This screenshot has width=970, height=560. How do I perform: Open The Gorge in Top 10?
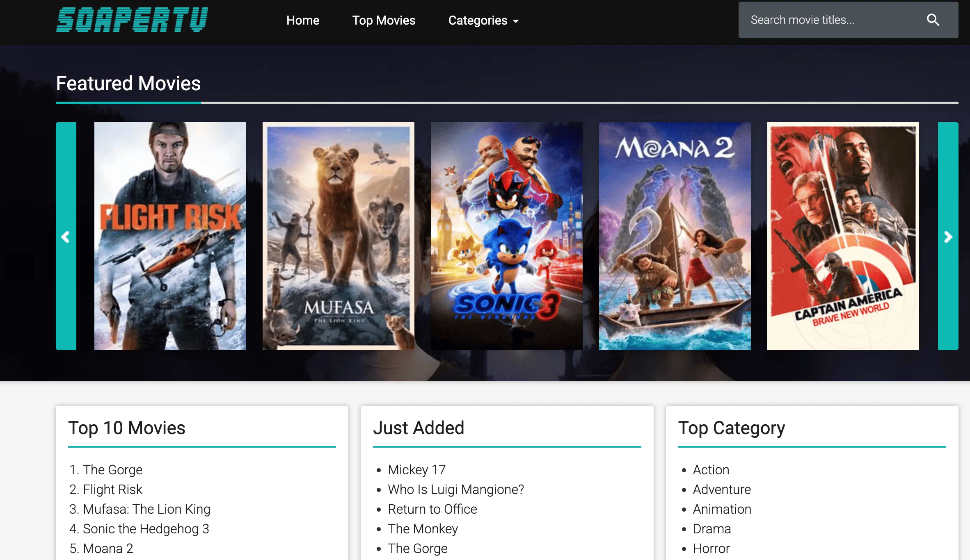[112, 470]
